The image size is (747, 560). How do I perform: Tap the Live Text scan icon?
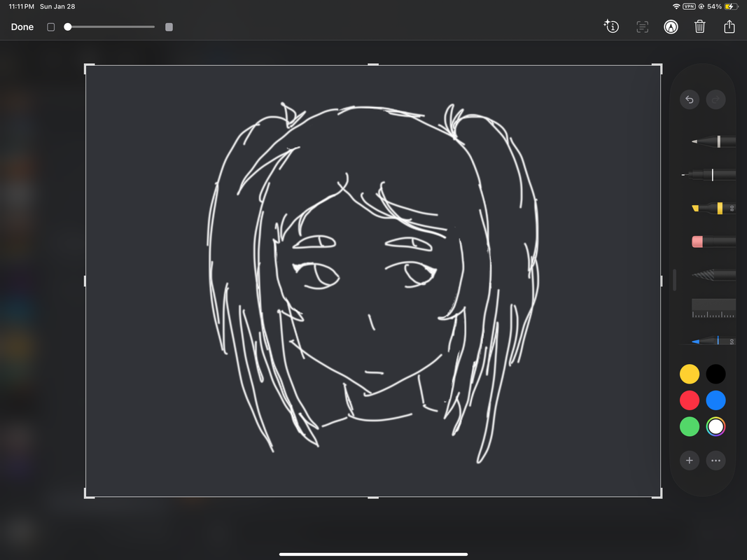(642, 27)
